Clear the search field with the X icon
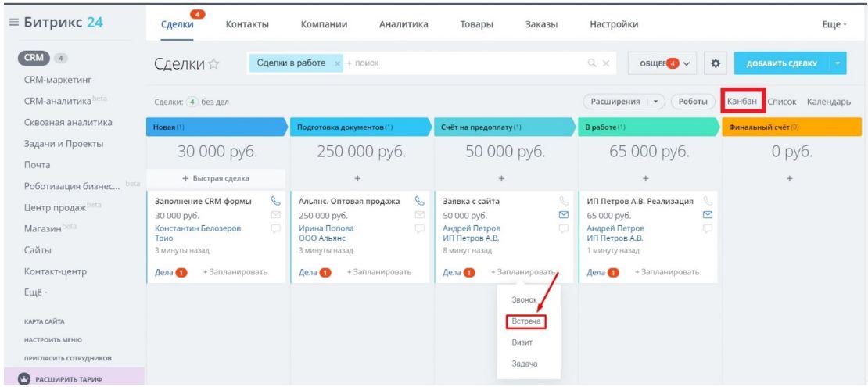The width and height of the screenshot is (868, 387). [605, 63]
